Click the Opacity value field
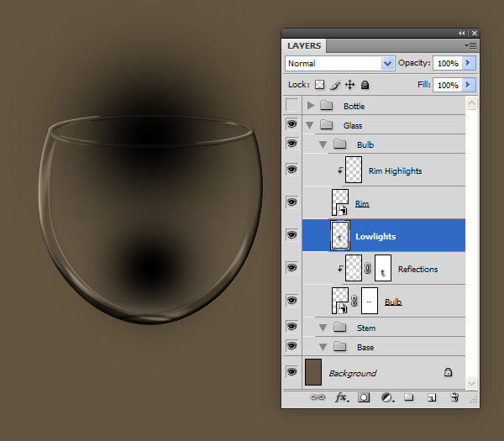This screenshot has height=441, width=504. click(x=448, y=63)
